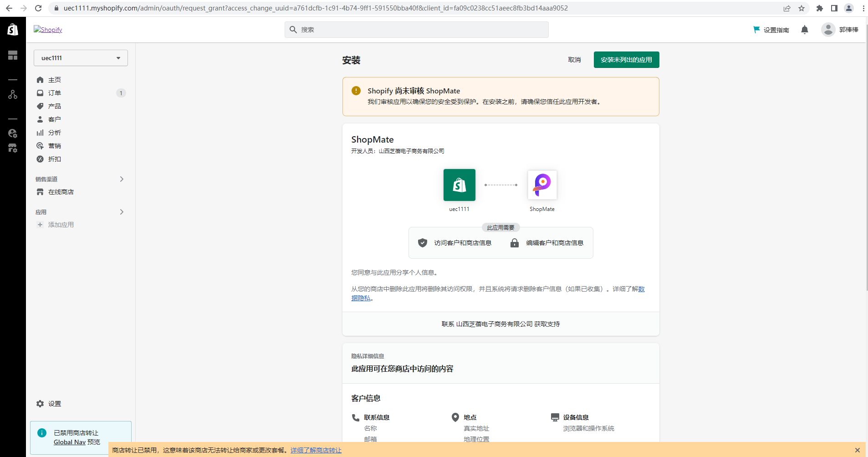Go back with the browser back arrow
The height and width of the screenshot is (457, 868).
(x=9, y=8)
